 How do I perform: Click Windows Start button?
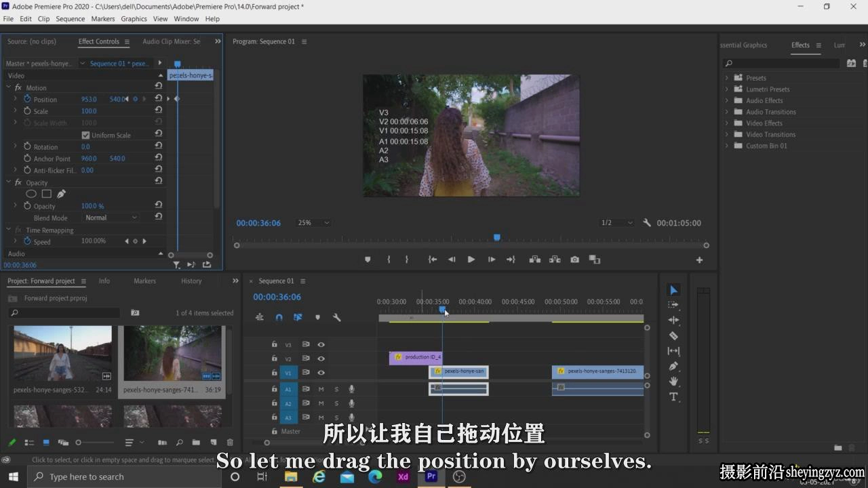(x=13, y=476)
